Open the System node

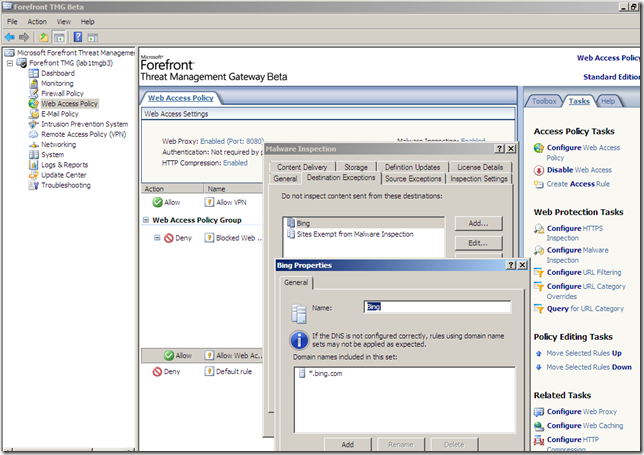(x=53, y=155)
